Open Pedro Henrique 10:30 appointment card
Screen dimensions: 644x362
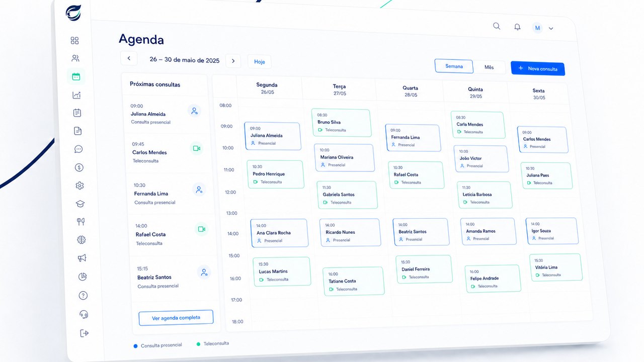click(x=275, y=174)
